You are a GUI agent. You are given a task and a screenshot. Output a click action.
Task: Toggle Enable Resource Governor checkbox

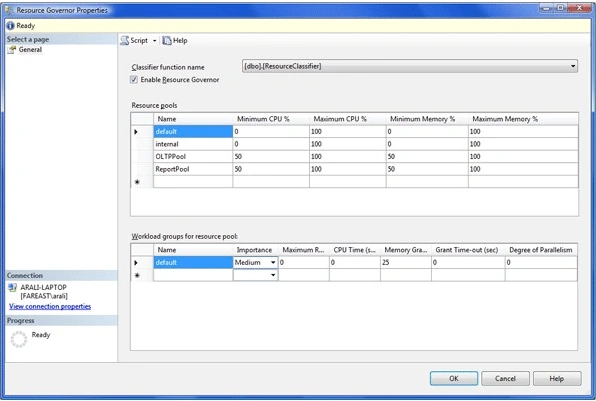point(134,79)
